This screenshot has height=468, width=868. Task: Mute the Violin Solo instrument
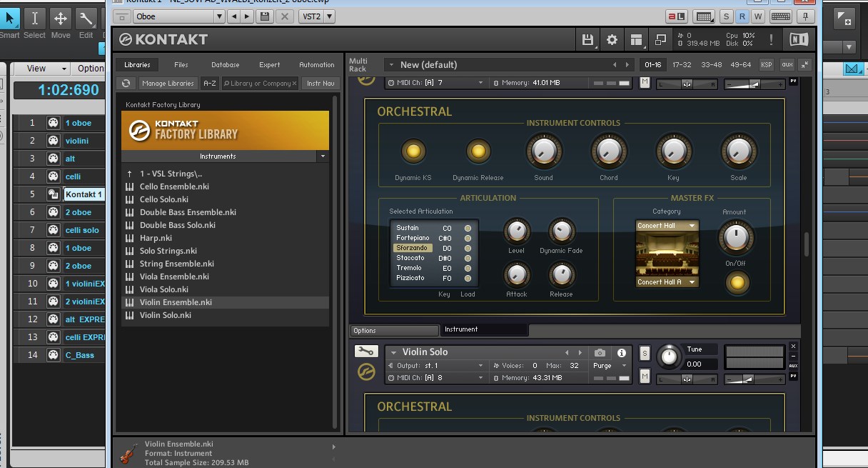coord(645,377)
